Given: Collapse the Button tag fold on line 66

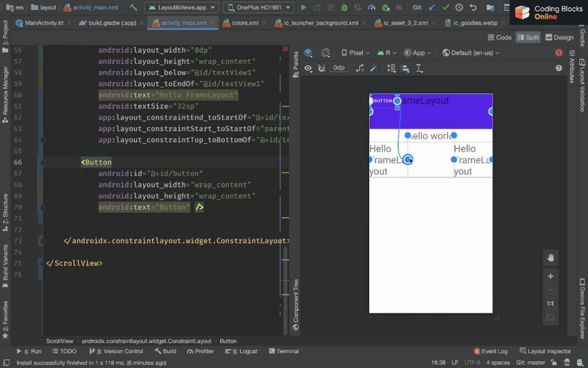Looking at the screenshot, I should (x=42, y=163).
